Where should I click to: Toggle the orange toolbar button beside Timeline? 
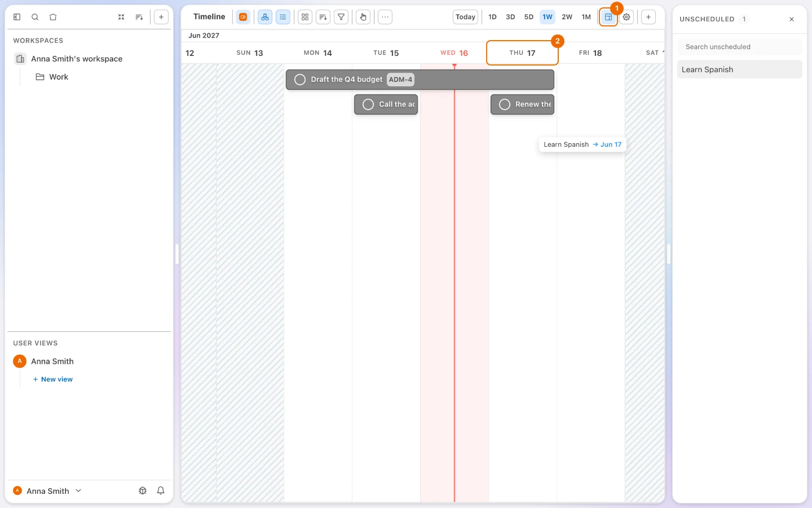[243, 17]
